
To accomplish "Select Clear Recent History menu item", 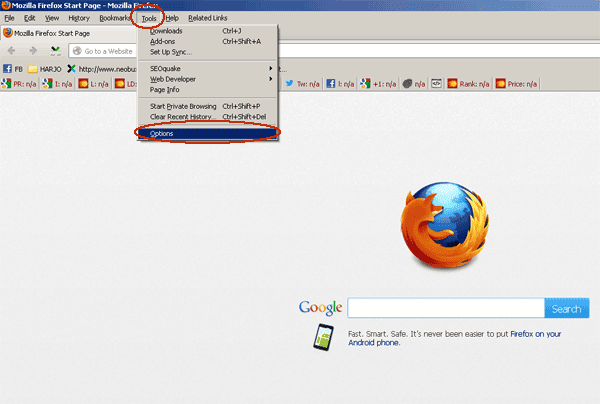I will (x=207, y=117).
